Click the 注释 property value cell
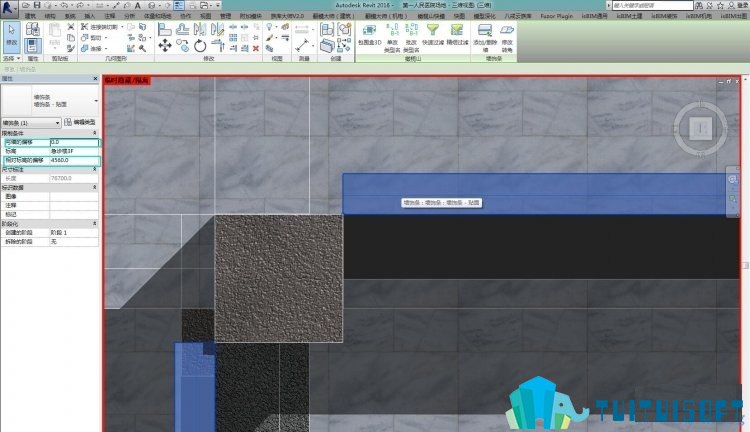The width and height of the screenshot is (750, 432). (x=74, y=205)
